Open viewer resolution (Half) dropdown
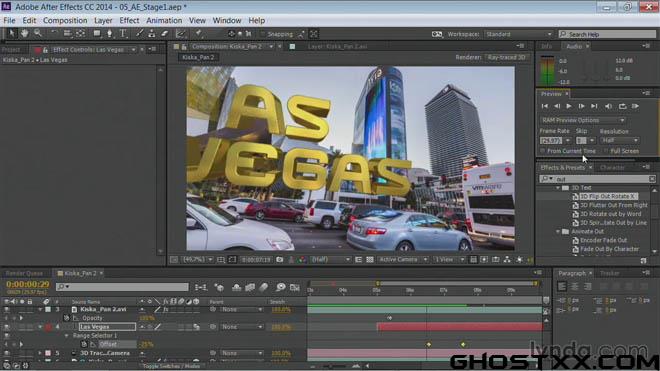The height and width of the screenshot is (371, 660). point(330,260)
